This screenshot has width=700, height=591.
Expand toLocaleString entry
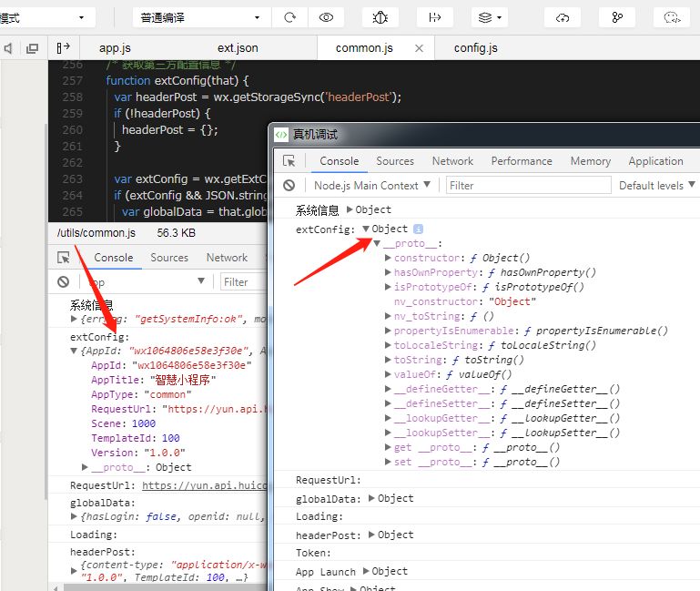pos(388,345)
